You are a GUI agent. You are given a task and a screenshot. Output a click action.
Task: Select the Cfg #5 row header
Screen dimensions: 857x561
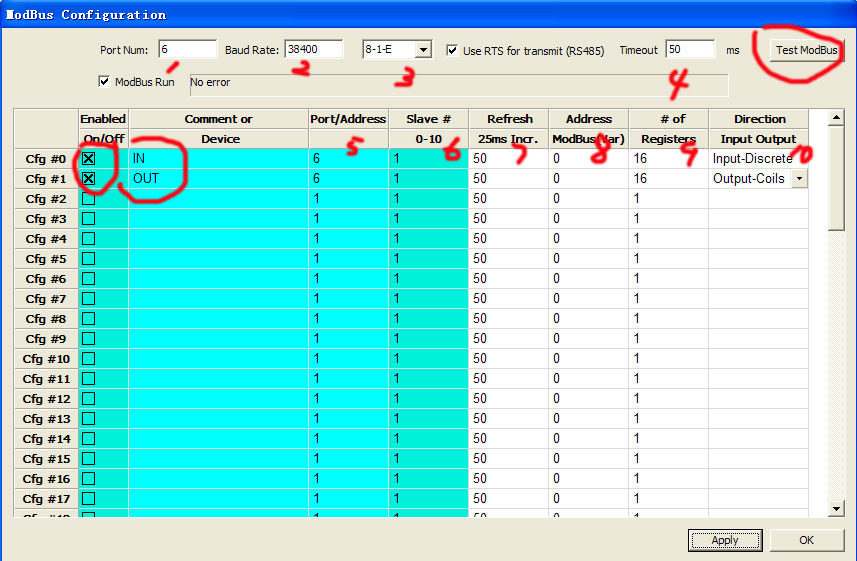pos(46,259)
